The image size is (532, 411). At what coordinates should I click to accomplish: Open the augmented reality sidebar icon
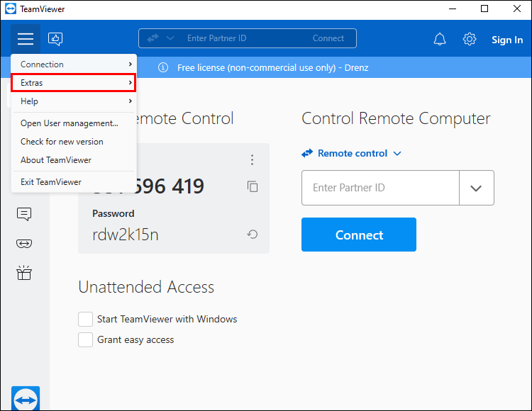24,243
